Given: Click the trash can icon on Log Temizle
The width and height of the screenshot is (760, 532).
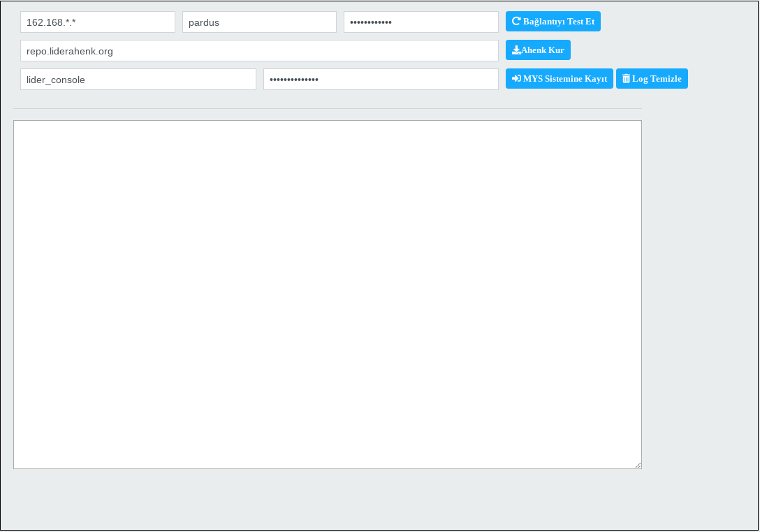Looking at the screenshot, I should (626, 79).
